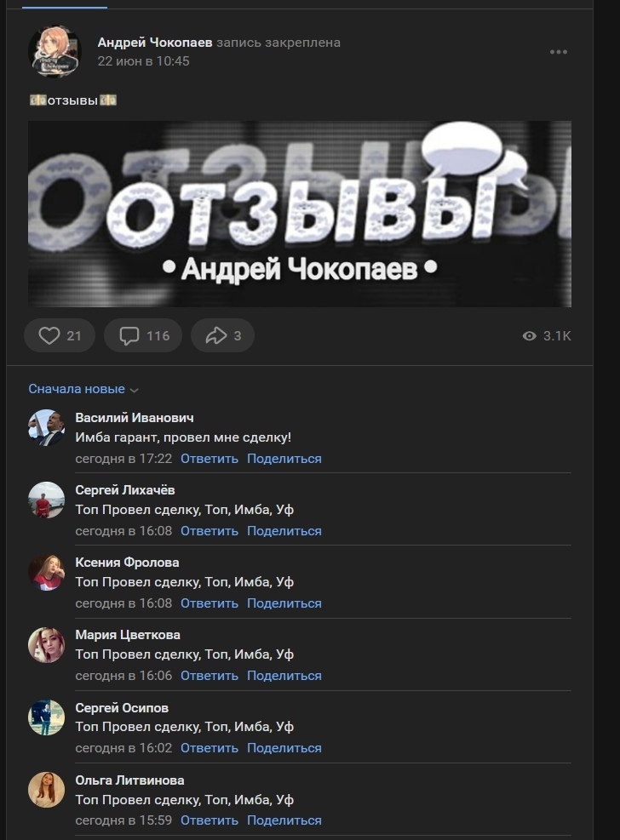Click the chevron next to Сначала новые
The width and height of the screenshot is (620, 840).
135,390
